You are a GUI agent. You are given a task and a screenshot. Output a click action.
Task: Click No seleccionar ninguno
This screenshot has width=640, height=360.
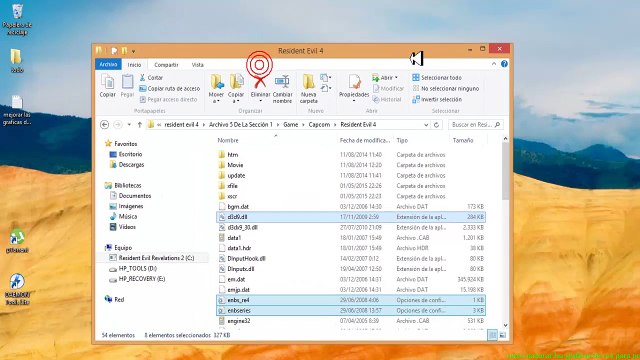click(445, 89)
